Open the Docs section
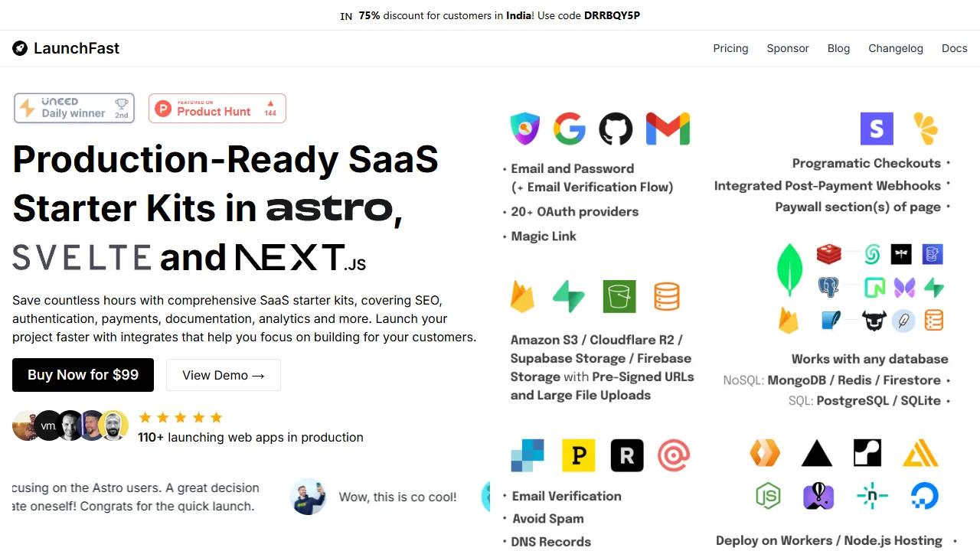The height and width of the screenshot is (551, 980). tap(954, 48)
